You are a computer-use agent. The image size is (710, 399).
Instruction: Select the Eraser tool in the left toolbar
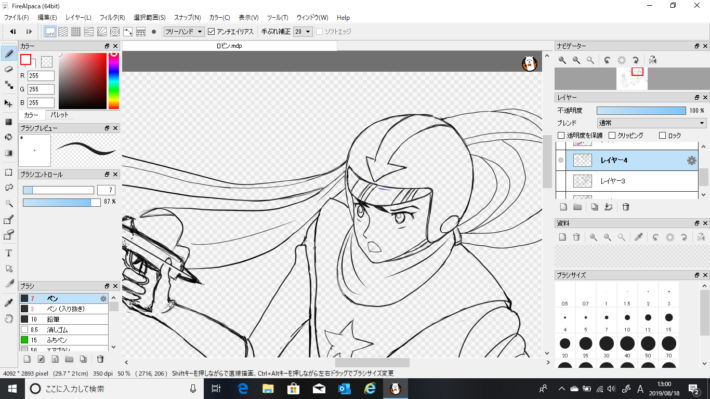pyautogui.click(x=9, y=69)
